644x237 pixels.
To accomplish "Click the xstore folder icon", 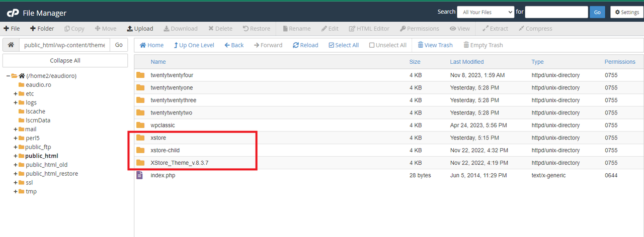I will [x=140, y=138].
